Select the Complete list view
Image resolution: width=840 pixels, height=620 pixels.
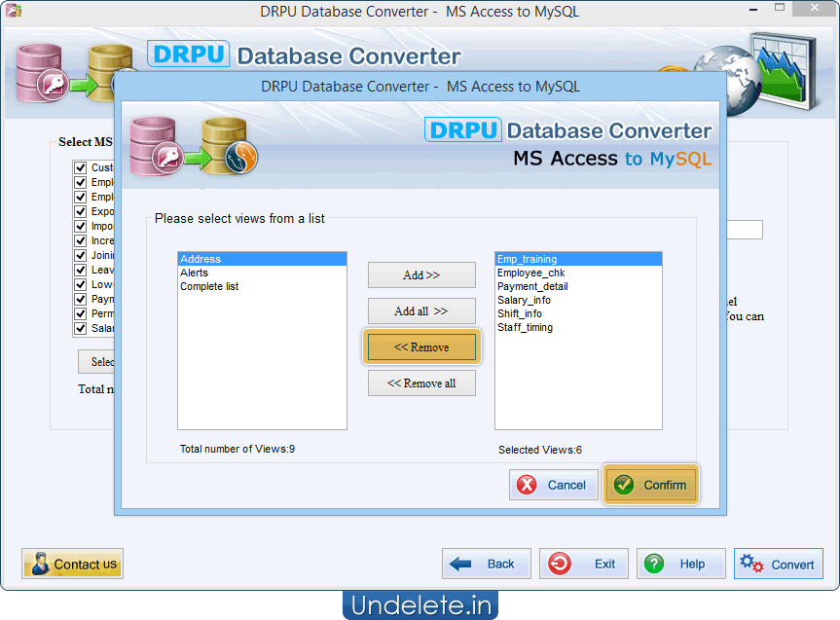[x=263, y=287]
